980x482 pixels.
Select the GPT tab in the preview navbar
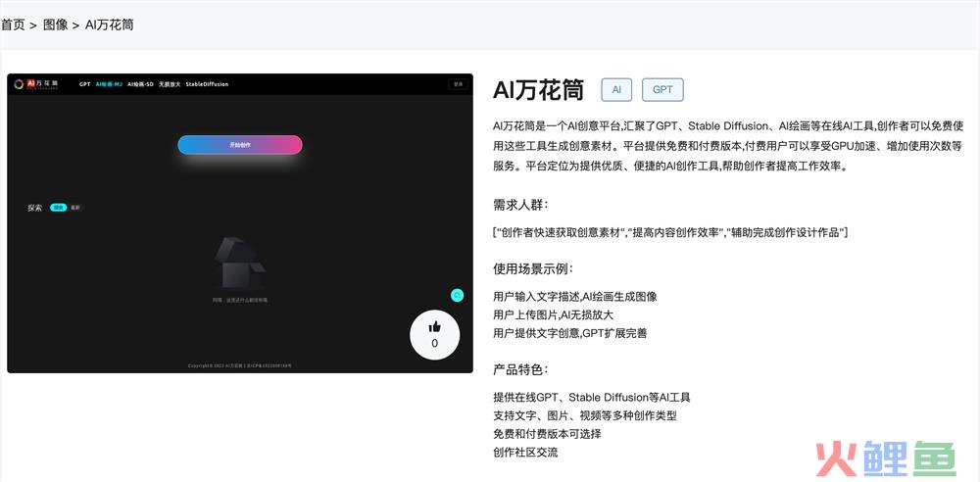(x=85, y=84)
